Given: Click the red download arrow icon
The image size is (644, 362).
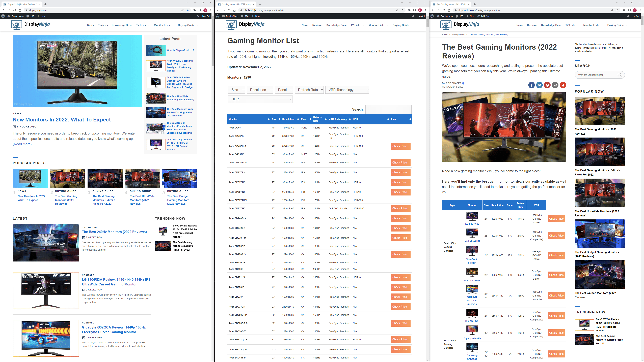Looking at the screenshot, I should click(x=563, y=85).
